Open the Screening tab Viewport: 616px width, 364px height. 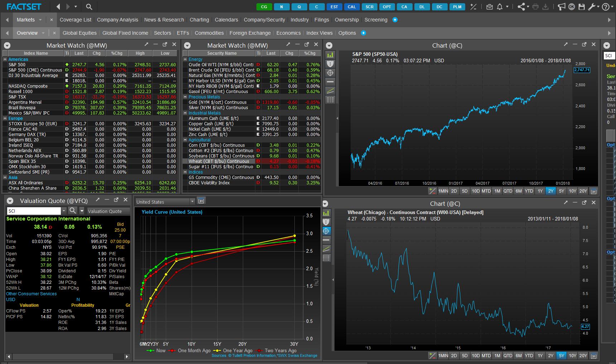point(376,20)
